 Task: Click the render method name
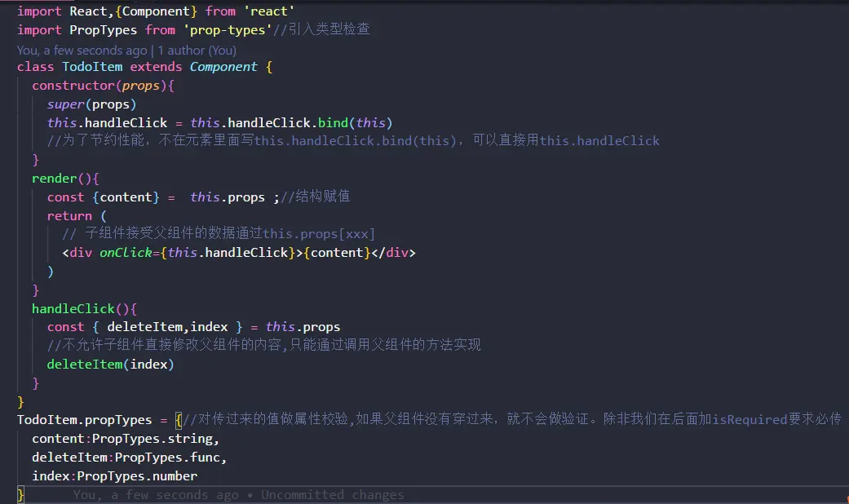click(x=54, y=179)
